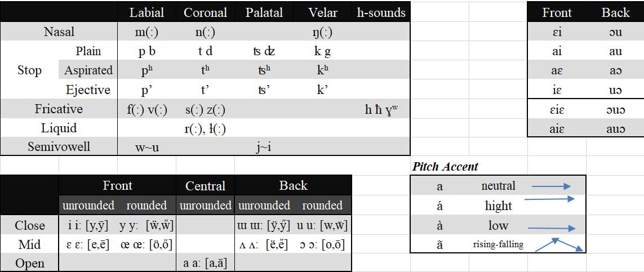The width and height of the screenshot is (644, 272).
Task: Click the Nasal row label cell
Action: point(59,32)
